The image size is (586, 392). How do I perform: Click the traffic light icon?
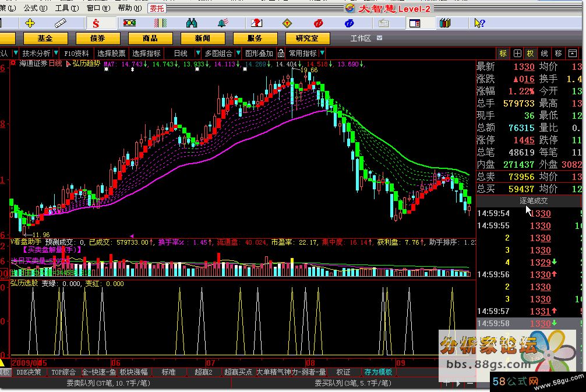128,23
